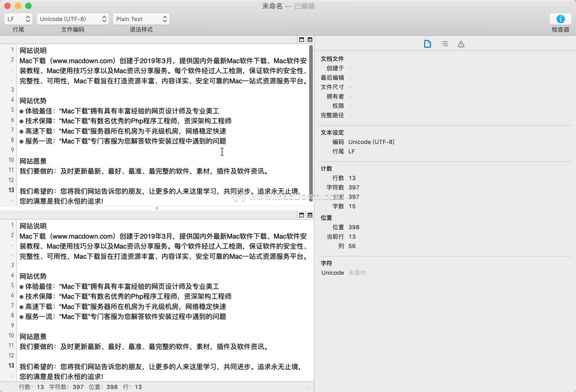Click the 文档文件 section heading in the inspector
The image size is (576, 392).
[x=332, y=59]
